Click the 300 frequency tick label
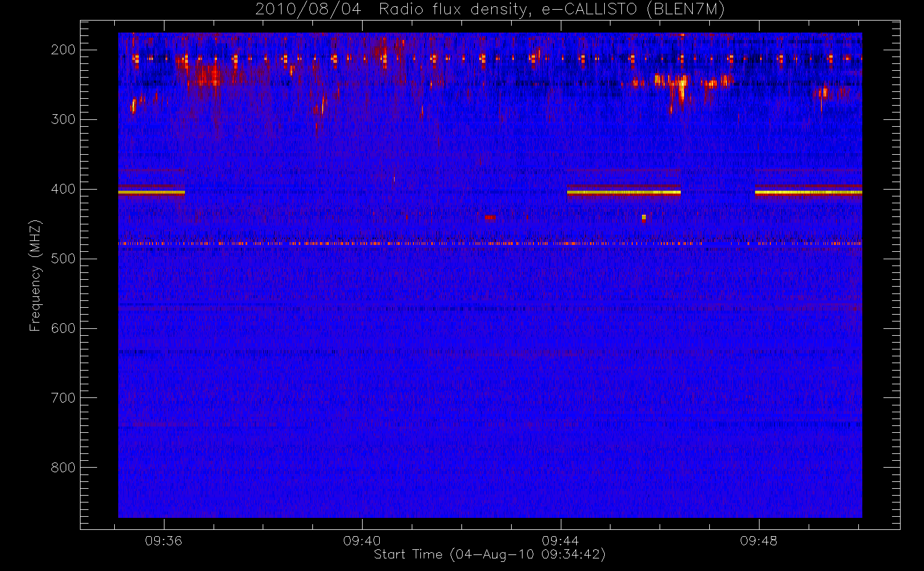The height and width of the screenshot is (571, 924). (x=63, y=119)
